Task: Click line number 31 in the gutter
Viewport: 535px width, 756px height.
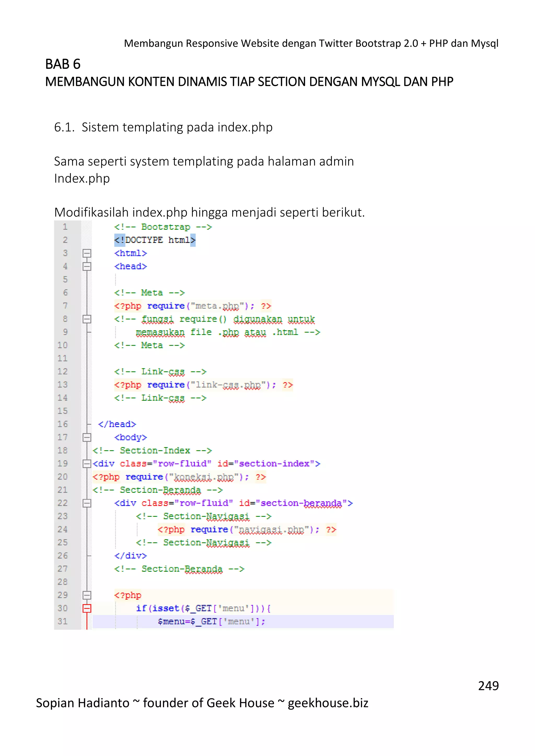Action: pyautogui.click(x=63, y=622)
